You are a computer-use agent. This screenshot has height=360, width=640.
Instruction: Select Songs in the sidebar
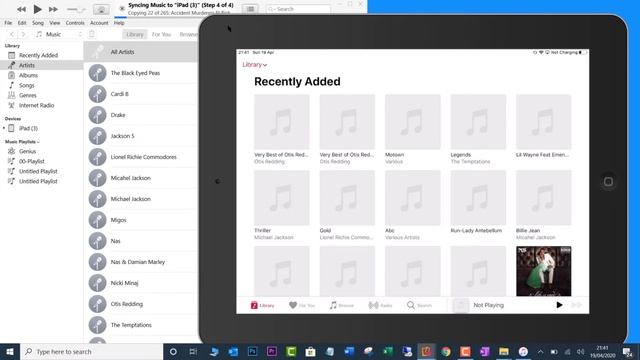pos(27,85)
